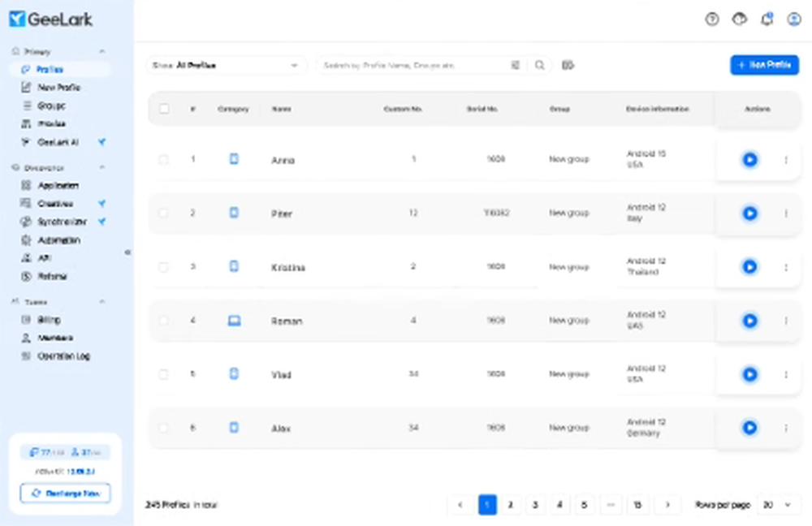Go to Automation in the sidebar

click(x=59, y=240)
